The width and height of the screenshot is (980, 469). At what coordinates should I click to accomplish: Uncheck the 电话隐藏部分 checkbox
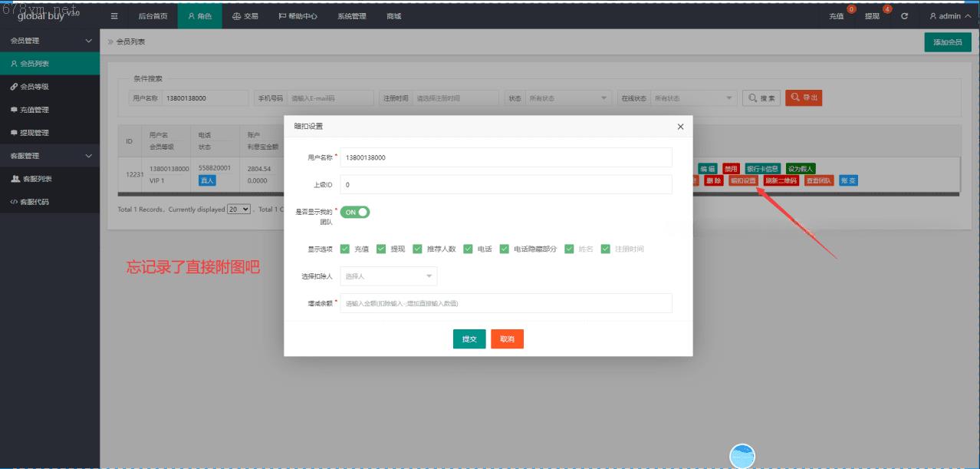(505, 249)
